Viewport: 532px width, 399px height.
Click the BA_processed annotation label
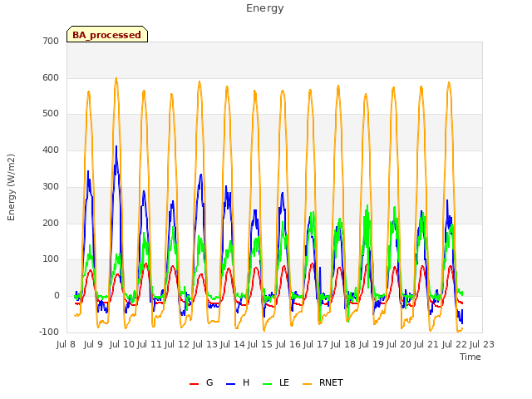[x=107, y=35]
